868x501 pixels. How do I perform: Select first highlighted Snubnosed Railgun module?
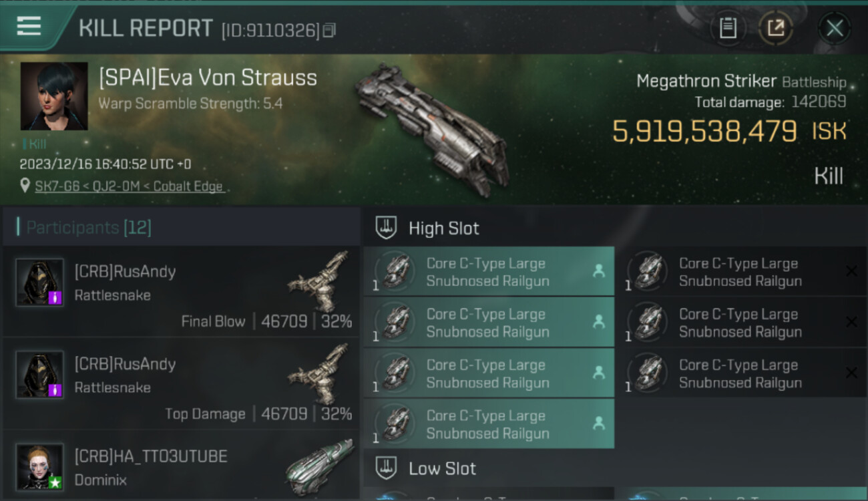[489, 272]
